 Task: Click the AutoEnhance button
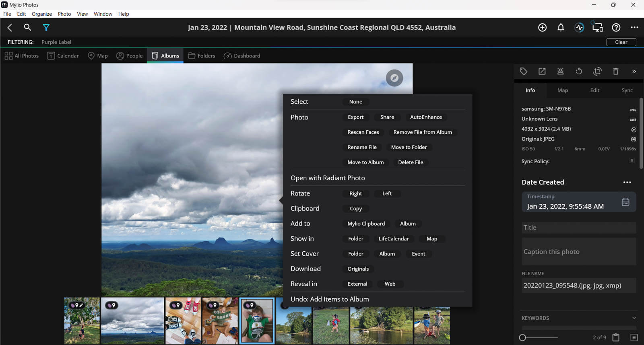coord(426,117)
